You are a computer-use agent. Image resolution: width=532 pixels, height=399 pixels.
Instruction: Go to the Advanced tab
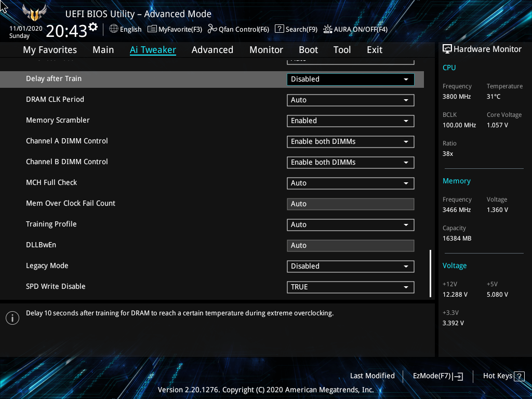(x=212, y=50)
